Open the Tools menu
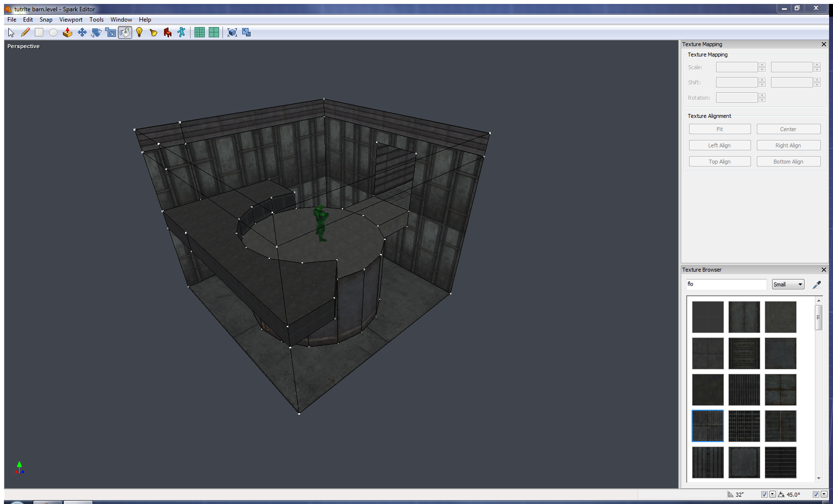The image size is (833, 504). [96, 20]
